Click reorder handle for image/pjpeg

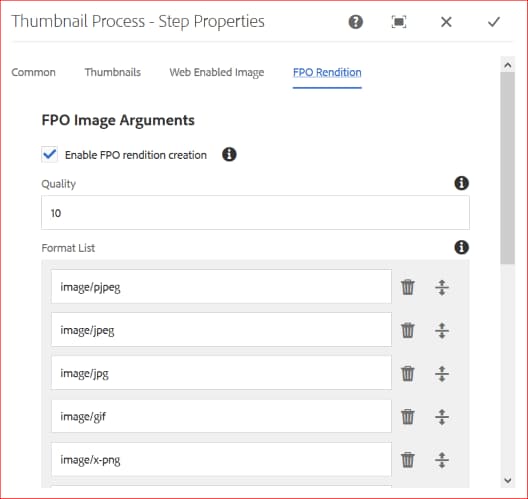[442, 287]
